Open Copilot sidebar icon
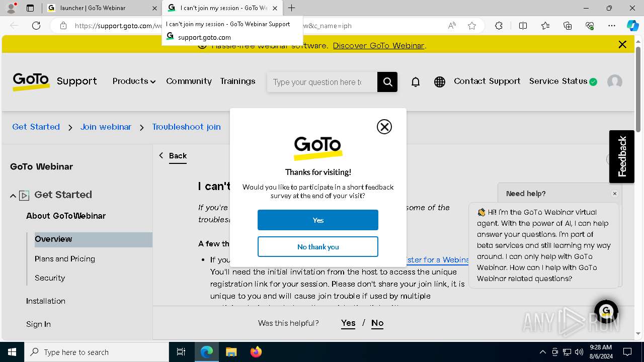The width and height of the screenshot is (644, 362). click(632, 26)
